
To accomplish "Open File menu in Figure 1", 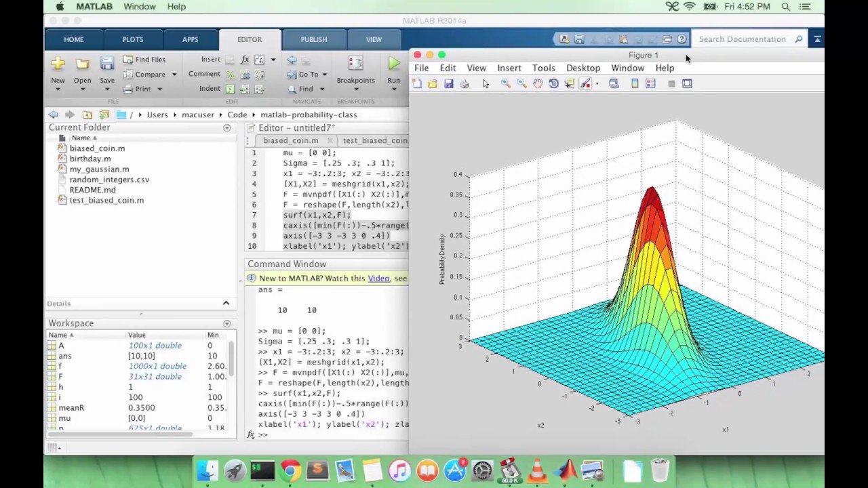I will [421, 68].
